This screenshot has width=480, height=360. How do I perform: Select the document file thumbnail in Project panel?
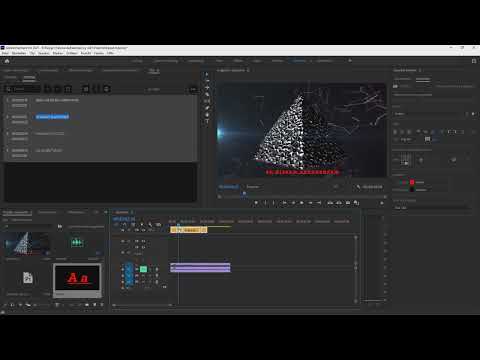[28, 277]
